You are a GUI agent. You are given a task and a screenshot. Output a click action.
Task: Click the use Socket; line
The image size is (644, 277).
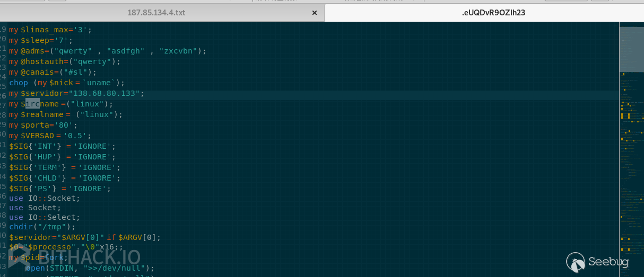point(35,208)
